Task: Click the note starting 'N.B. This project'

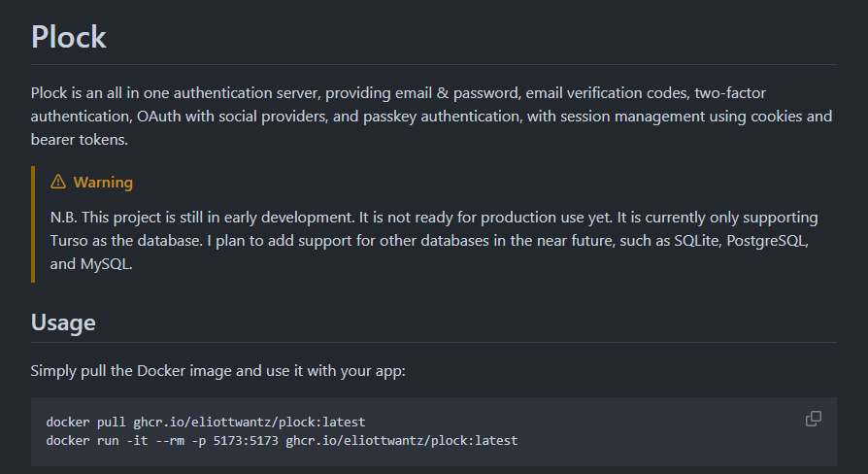Action: coord(434,240)
